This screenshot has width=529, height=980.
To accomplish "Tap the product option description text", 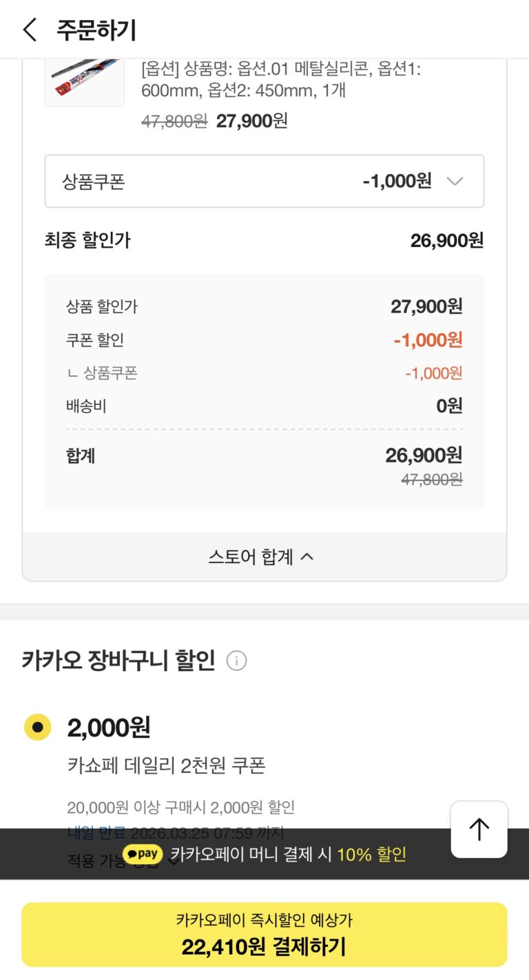I will coord(280,80).
